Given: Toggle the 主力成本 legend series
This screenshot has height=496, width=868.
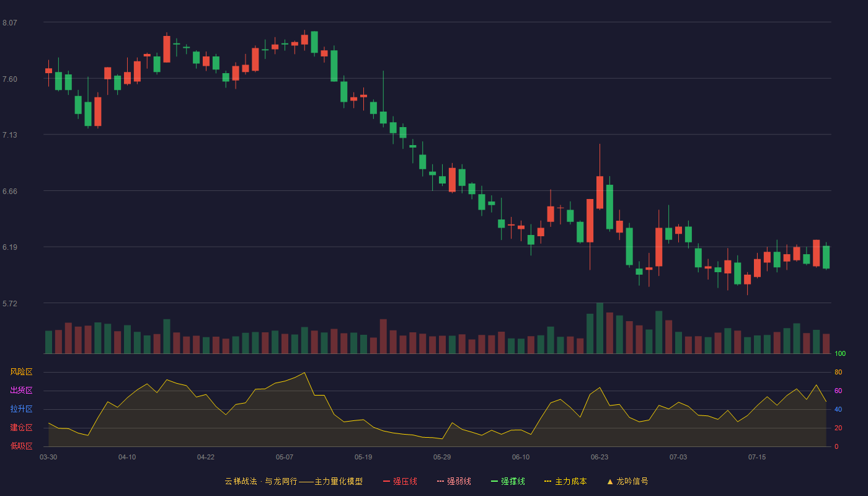Looking at the screenshot, I should coord(565,481).
